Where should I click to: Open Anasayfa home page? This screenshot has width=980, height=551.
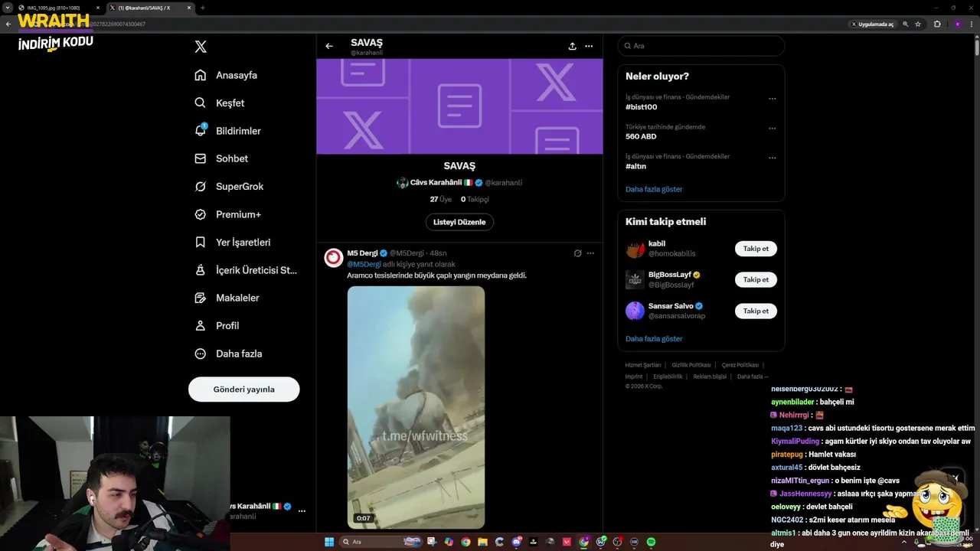(x=226, y=75)
